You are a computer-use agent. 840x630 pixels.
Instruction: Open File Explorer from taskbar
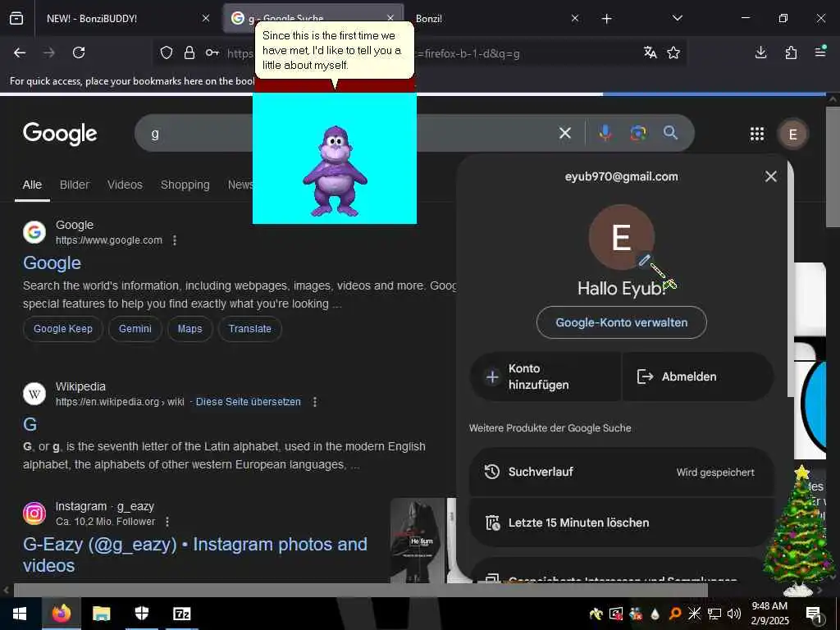pyautogui.click(x=101, y=614)
